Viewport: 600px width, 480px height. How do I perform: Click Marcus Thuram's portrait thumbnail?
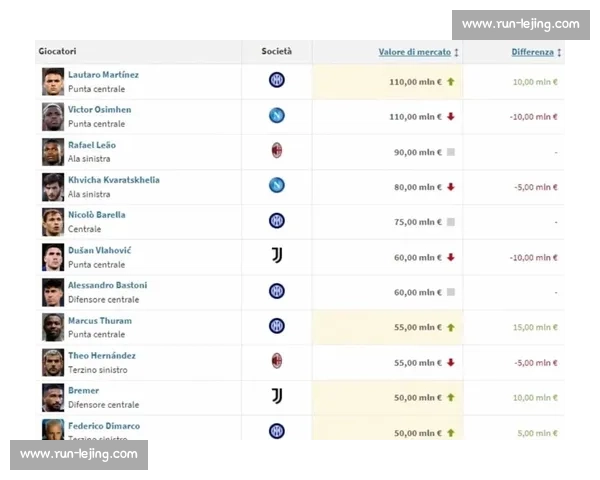click(53, 327)
